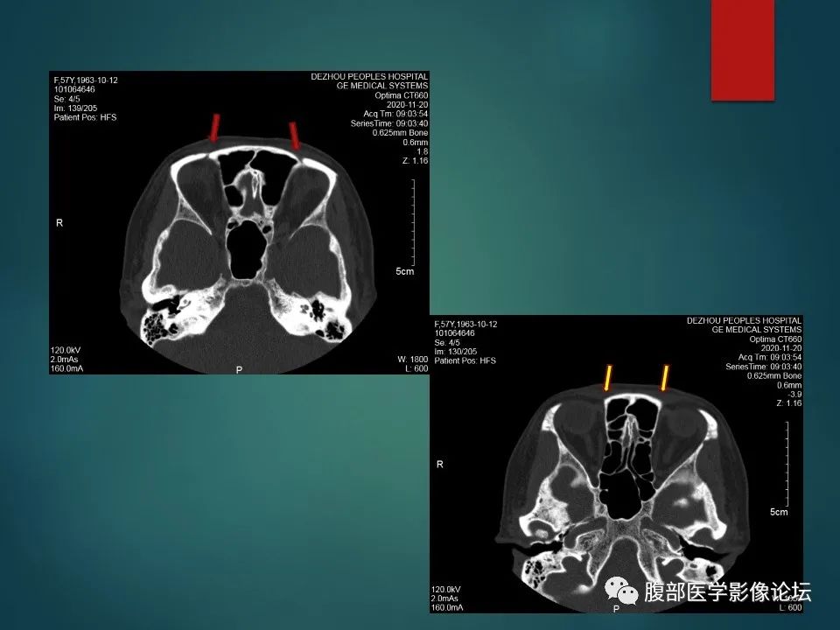Click the right yellow arrow on lower CT
This screenshot has width=840, height=630.
pos(664,378)
